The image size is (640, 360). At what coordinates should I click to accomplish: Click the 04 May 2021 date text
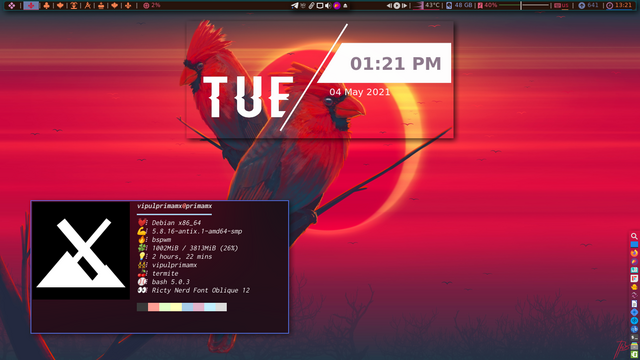360,92
